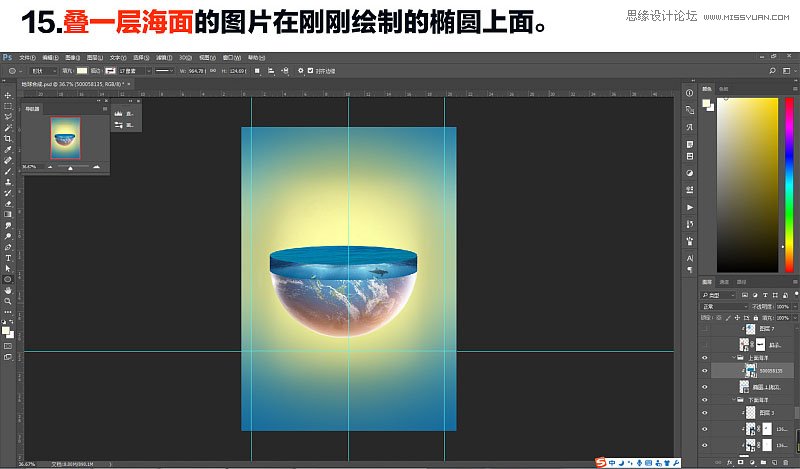Select the Magic Wand tool
Image resolution: width=800 pixels, height=469 pixels.
(8, 128)
